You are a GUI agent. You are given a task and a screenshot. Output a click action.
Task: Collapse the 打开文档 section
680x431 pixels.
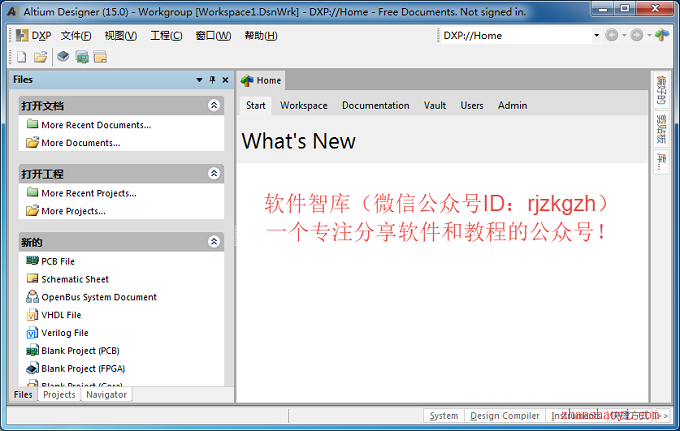tap(214, 105)
